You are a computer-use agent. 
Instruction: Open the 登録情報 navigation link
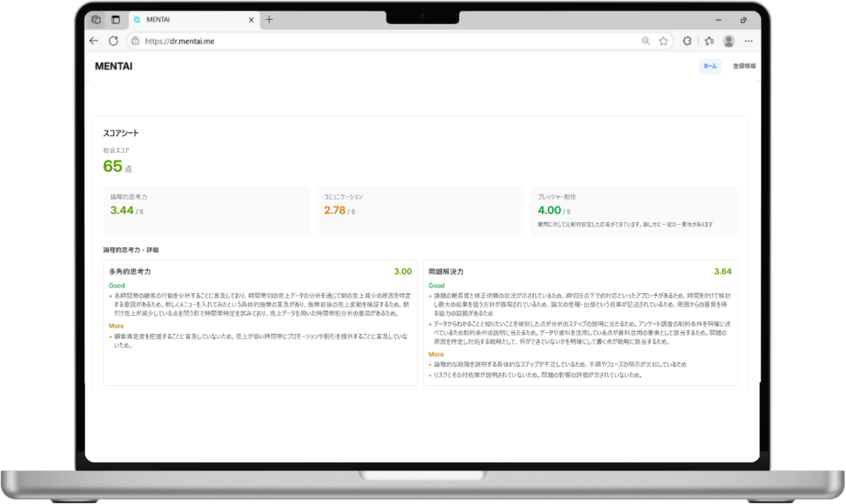click(x=744, y=66)
